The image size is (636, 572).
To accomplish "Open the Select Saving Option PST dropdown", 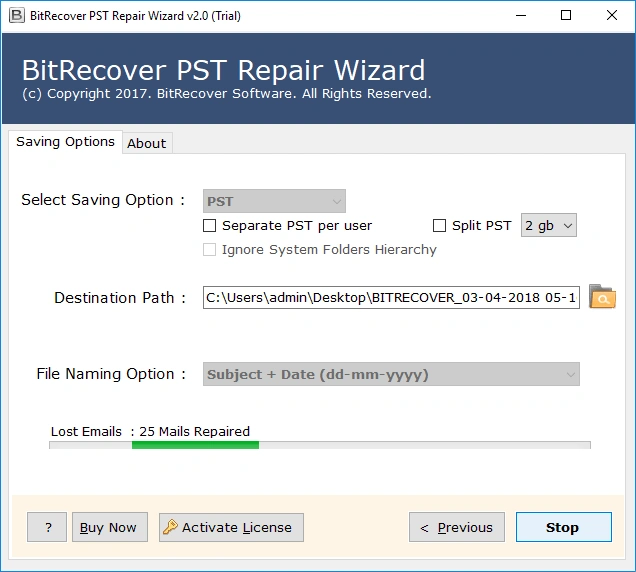I will [275, 201].
